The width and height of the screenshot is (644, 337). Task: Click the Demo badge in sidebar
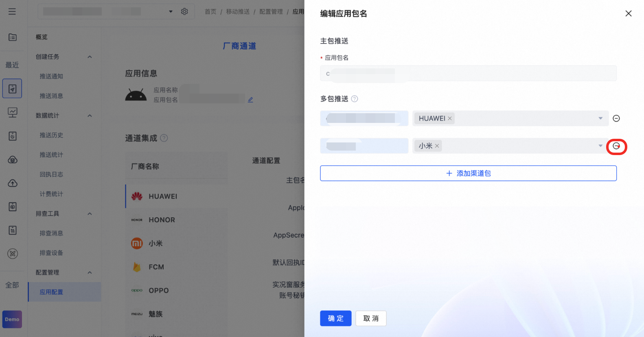[12, 319]
